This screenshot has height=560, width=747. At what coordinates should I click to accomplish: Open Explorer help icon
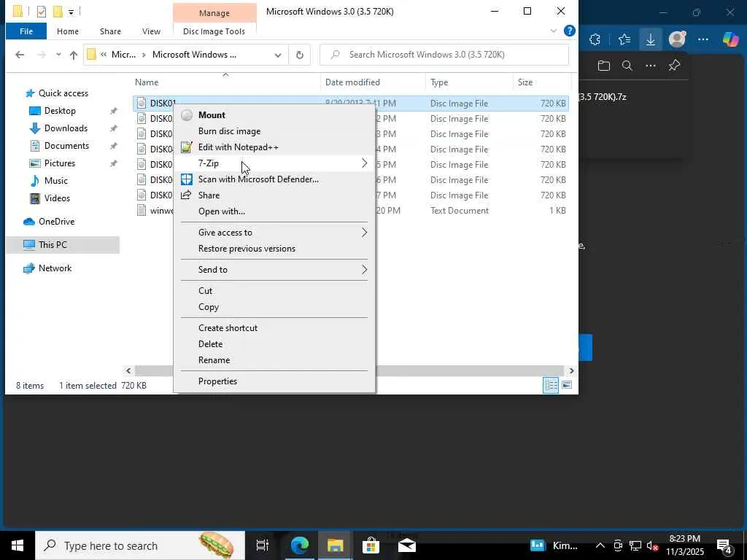pyautogui.click(x=569, y=31)
